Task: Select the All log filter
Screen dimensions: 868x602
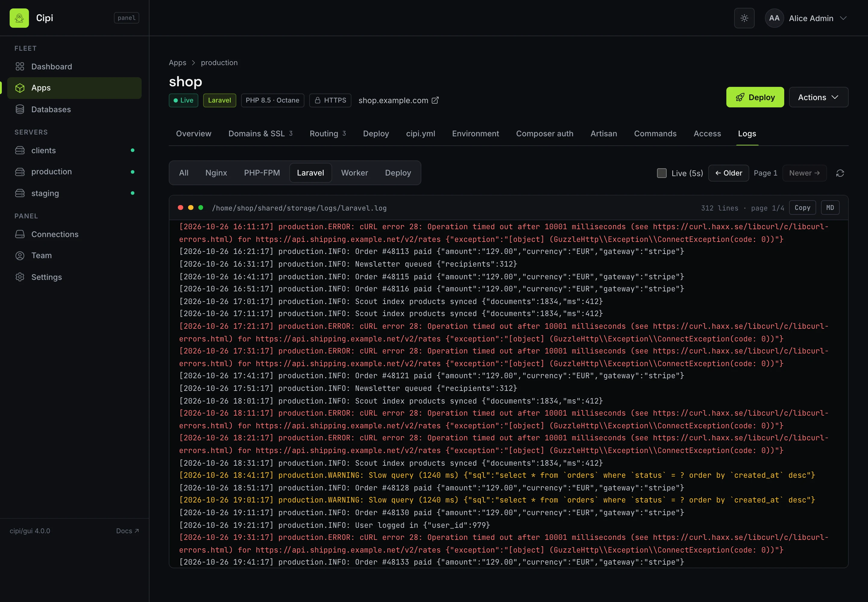Action: coord(184,173)
